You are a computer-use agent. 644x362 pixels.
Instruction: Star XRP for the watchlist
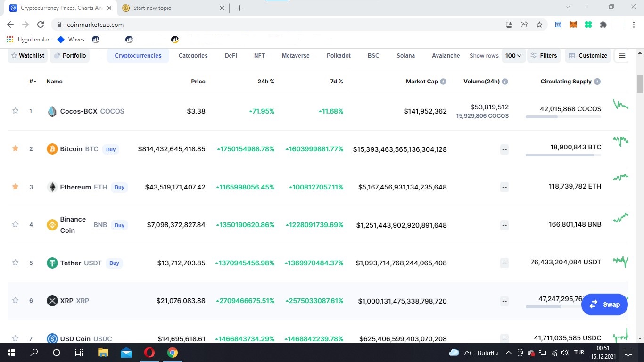coord(15,300)
